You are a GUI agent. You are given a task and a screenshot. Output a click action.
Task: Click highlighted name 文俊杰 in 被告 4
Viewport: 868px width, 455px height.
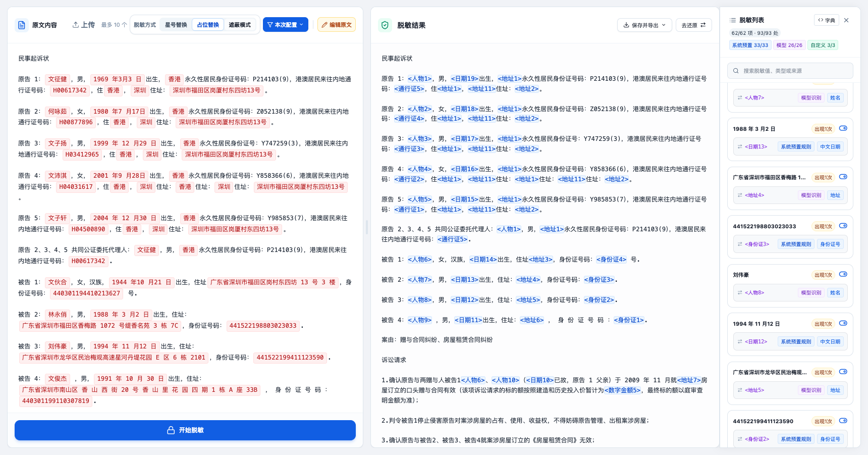pos(58,379)
